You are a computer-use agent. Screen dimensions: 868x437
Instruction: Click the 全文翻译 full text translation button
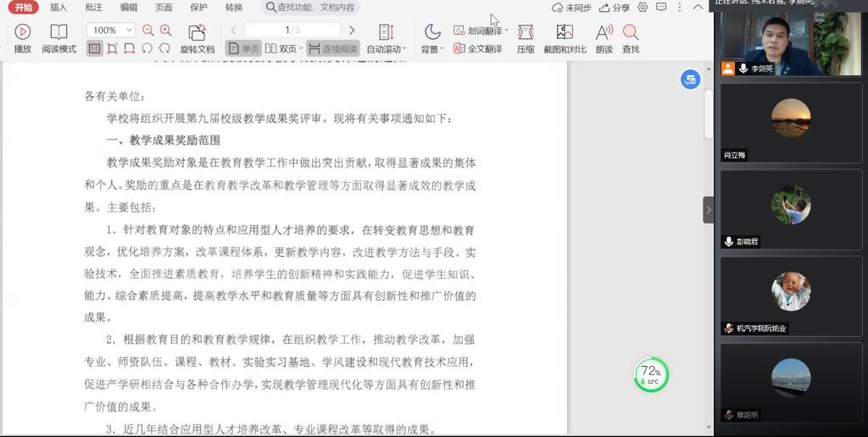click(x=478, y=49)
